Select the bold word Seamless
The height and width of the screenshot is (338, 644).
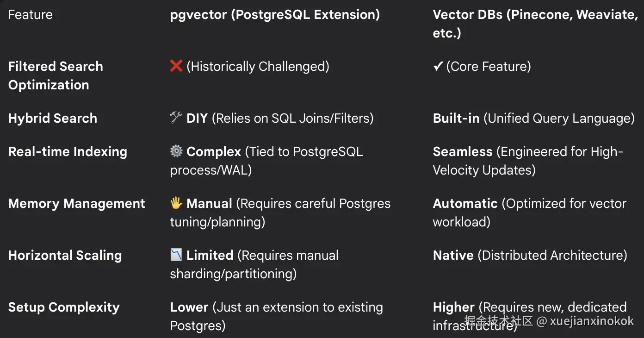click(463, 152)
